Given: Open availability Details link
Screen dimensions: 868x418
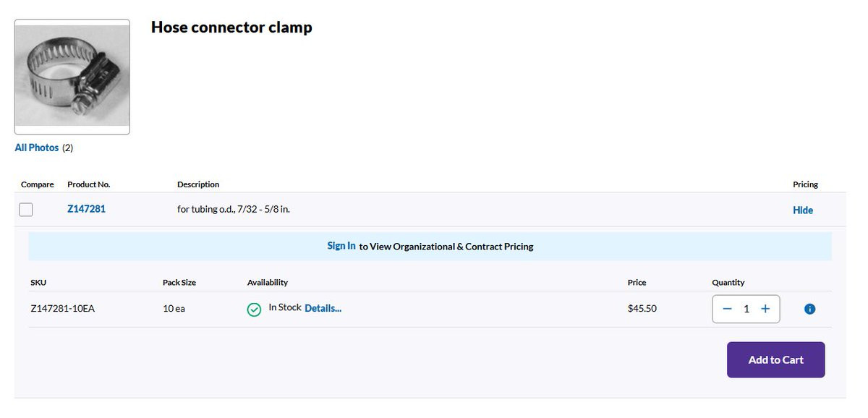Looking at the screenshot, I should [323, 308].
